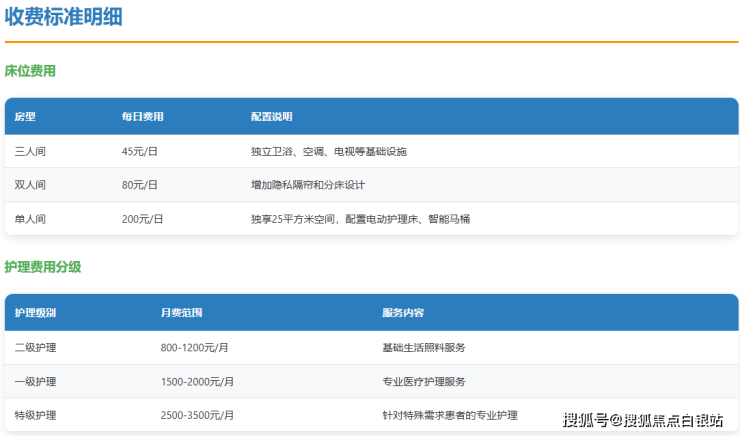
Task: Select the 特级护理 row label
Action: click(35, 414)
